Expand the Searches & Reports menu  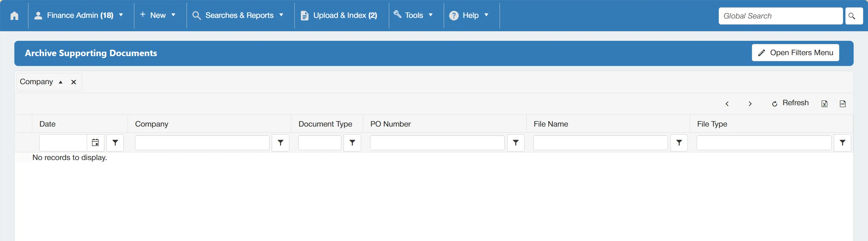click(x=238, y=16)
